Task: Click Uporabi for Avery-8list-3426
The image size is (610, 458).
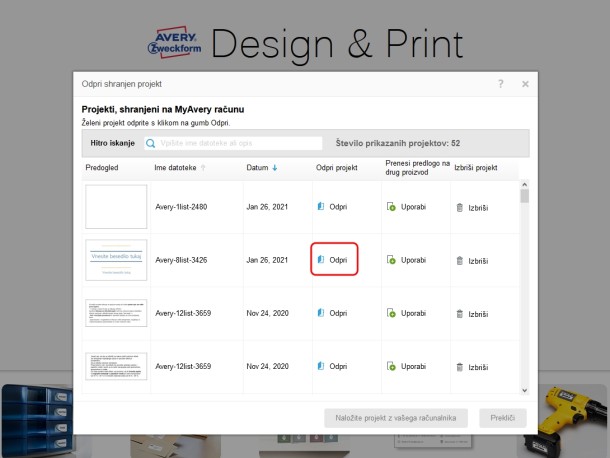Action: coord(406,260)
